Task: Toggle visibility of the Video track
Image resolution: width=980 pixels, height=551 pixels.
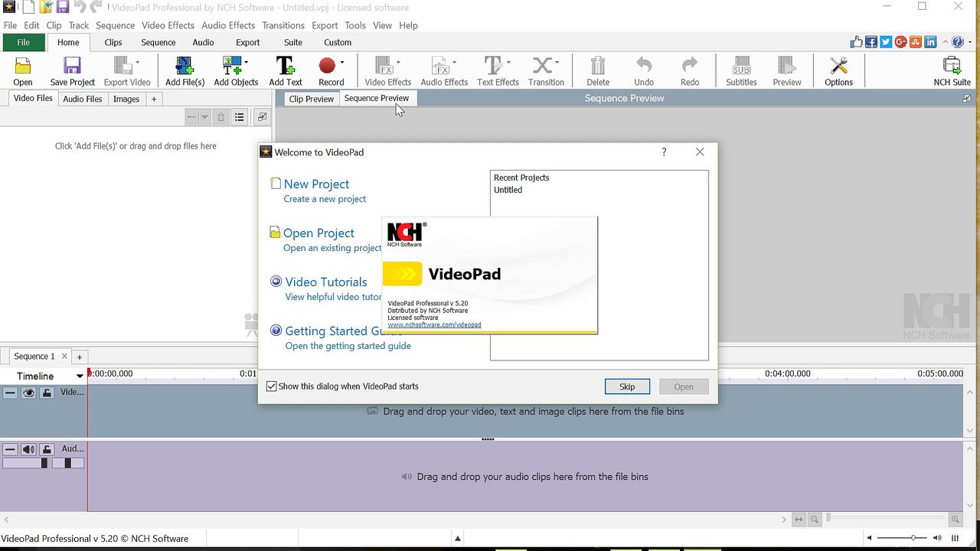Action: tap(28, 392)
